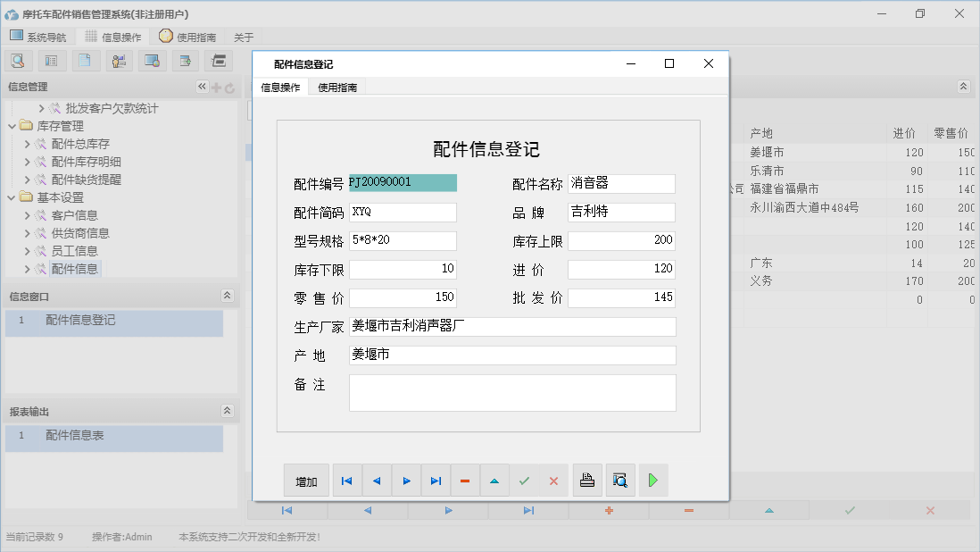Switch to 使用指南 tab inside dialog
The image size is (980, 552).
(x=337, y=88)
